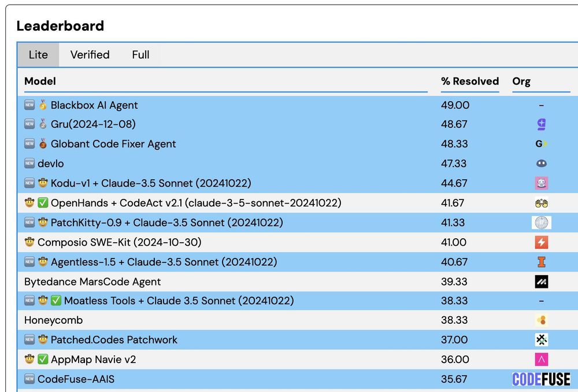This screenshot has width=578, height=392.
Task: Click the OpenHands organization hands icon
Action: click(x=541, y=203)
